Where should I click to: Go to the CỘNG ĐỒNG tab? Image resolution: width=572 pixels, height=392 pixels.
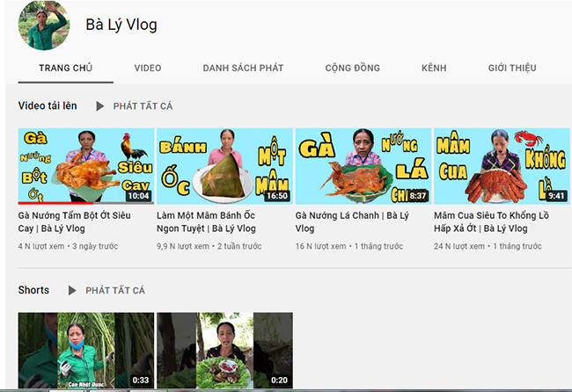pyautogui.click(x=352, y=68)
